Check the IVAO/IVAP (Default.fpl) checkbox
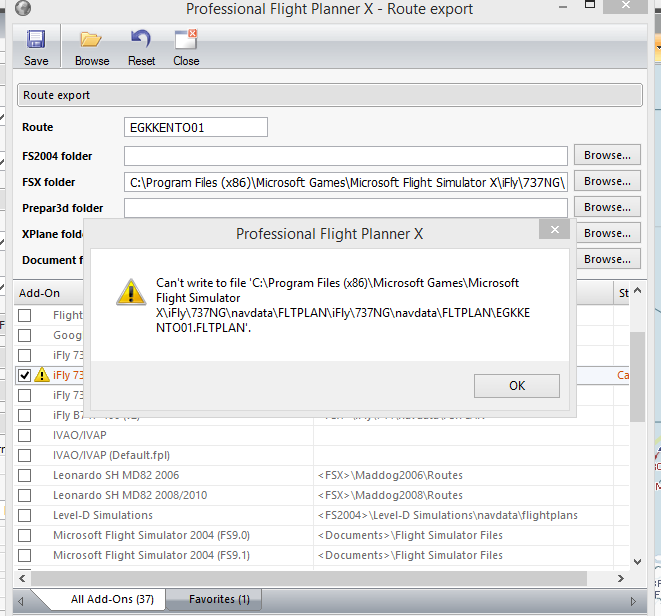The height and width of the screenshot is (616, 661). [x=24, y=455]
